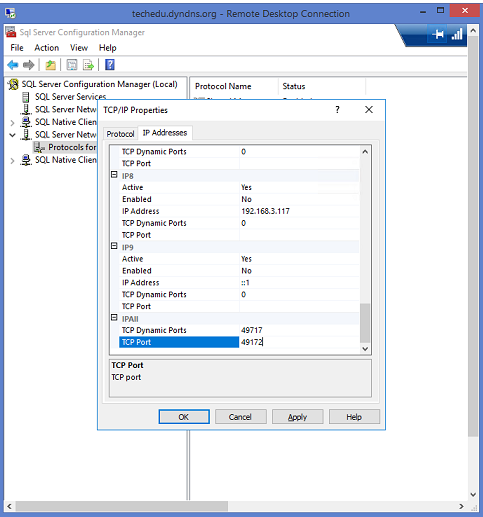
Task: Click the property list scroll down arrow
Action: click(365, 349)
